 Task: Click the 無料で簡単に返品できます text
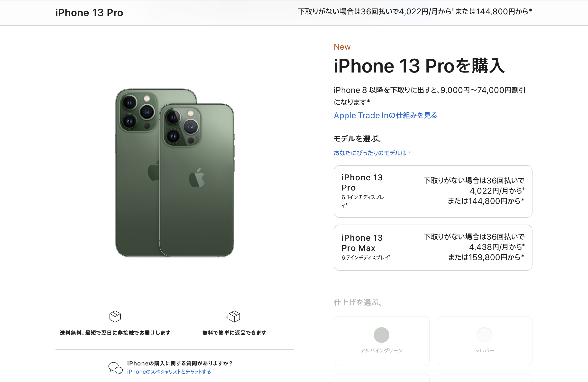pyautogui.click(x=234, y=333)
